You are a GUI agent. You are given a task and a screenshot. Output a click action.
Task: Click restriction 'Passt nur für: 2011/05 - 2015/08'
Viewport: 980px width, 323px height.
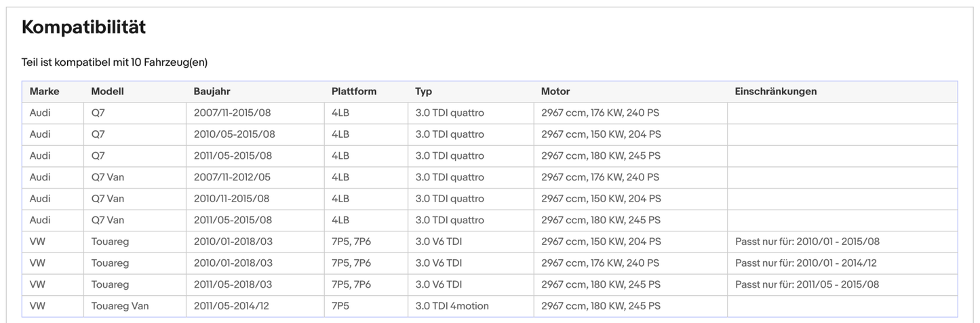(807, 284)
